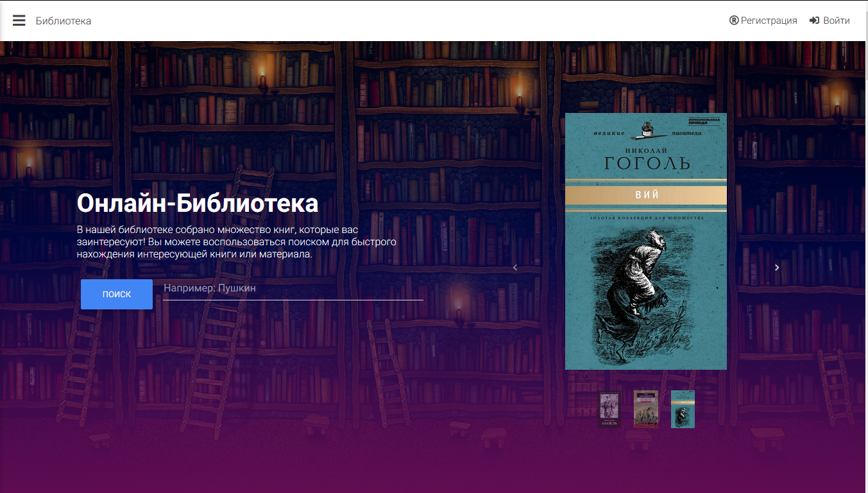Open the hamburger navigation menu
868x493 pixels.
pos(19,21)
